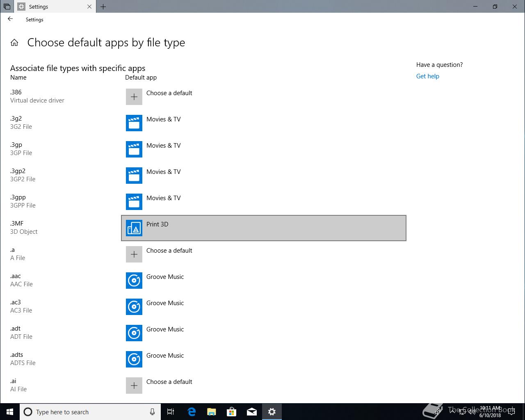
Task: Change Groove Music default for .adts
Action: pos(263,359)
